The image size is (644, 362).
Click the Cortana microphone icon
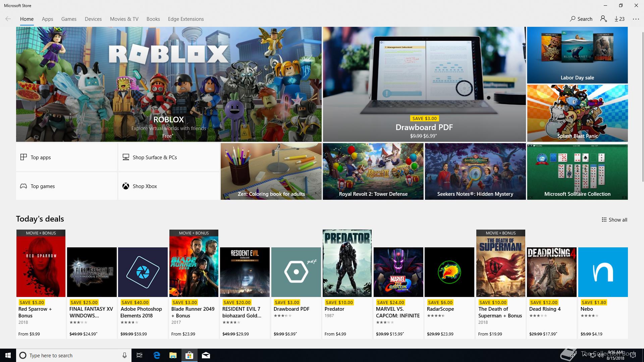click(124, 355)
